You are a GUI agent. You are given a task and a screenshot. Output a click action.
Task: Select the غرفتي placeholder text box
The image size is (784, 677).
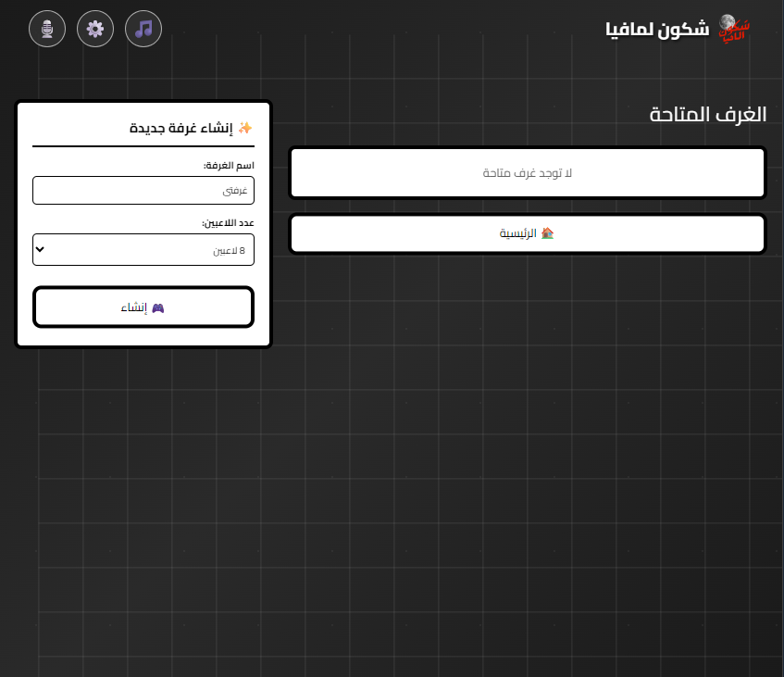[x=143, y=190]
